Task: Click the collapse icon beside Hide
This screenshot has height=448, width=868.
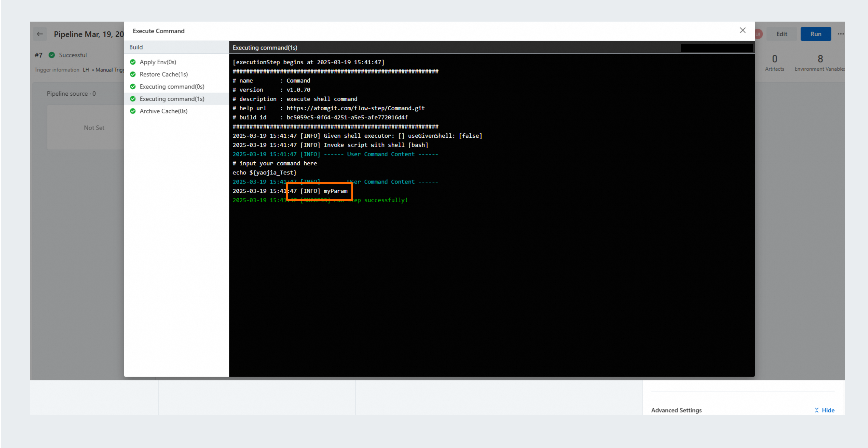Action: point(816,410)
